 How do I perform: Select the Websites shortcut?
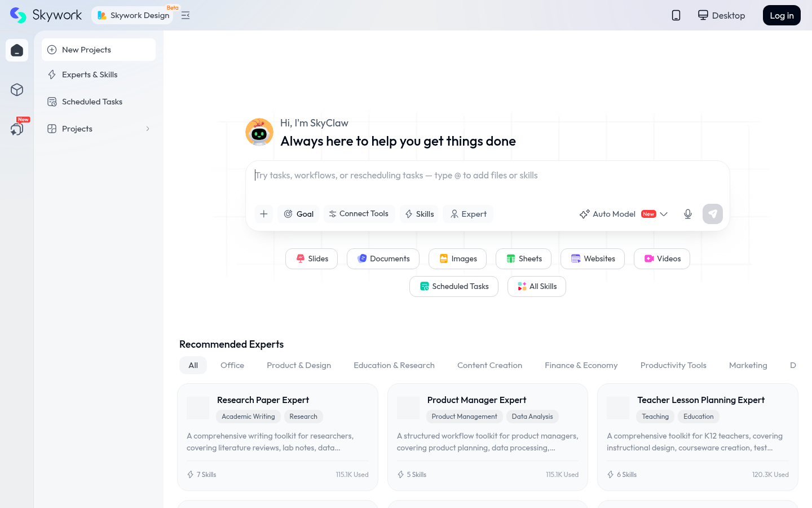pos(593,259)
